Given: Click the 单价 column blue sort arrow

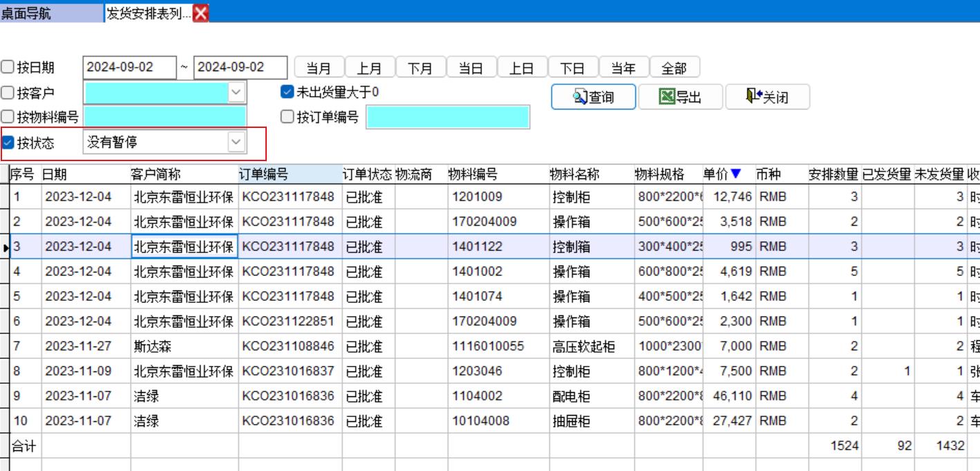Looking at the screenshot, I should tap(735, 174).
